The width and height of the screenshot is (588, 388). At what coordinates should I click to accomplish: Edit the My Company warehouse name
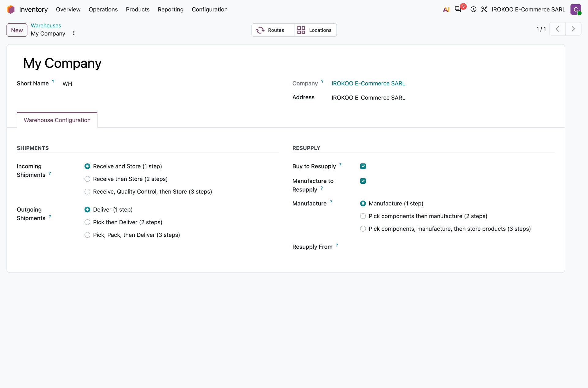tap(62, 63)
